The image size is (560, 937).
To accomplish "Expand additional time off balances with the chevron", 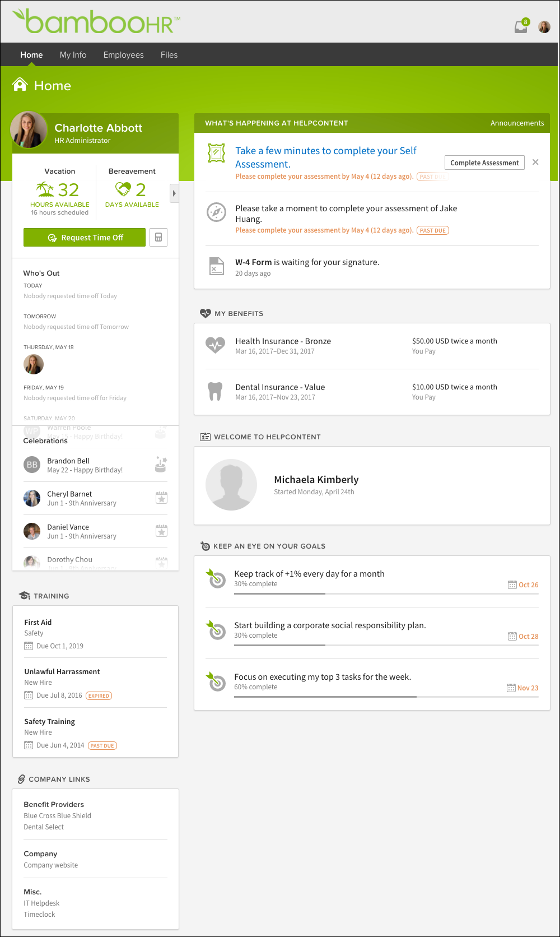I will coord(174,193).
